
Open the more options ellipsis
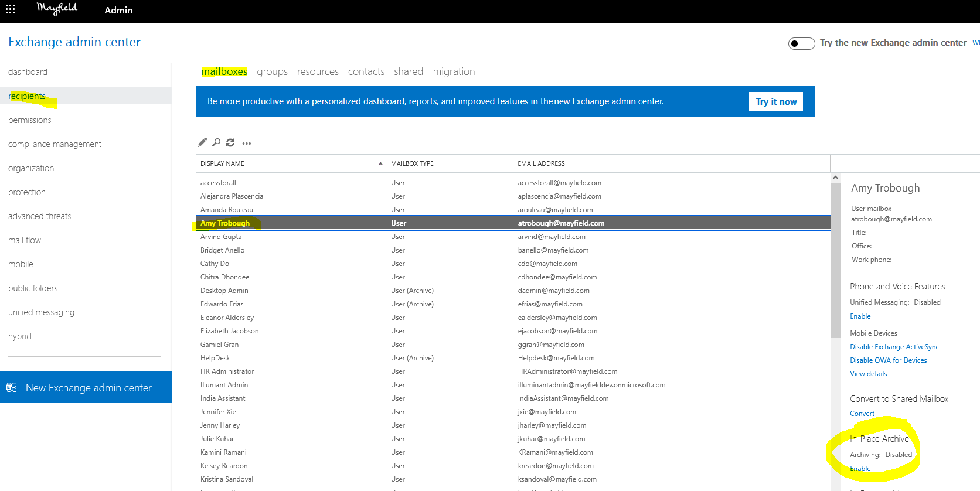246,143
